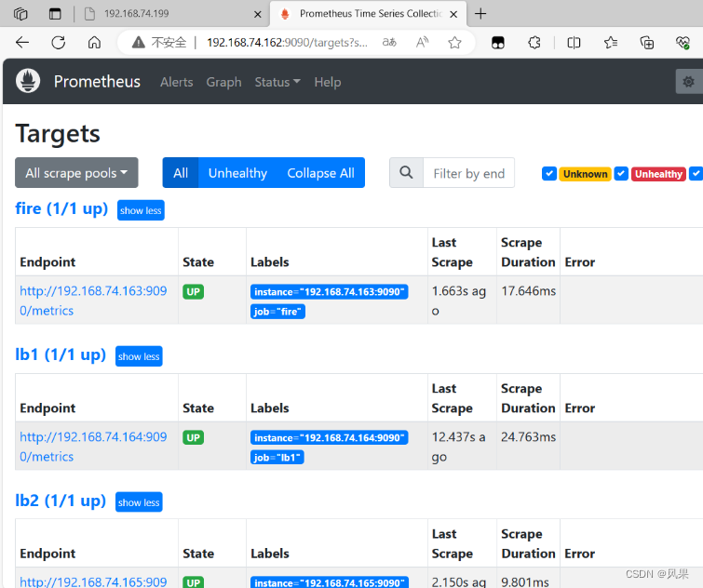
Task: Click the fire (1/1 up) pool heading
Action: point(61,208)
